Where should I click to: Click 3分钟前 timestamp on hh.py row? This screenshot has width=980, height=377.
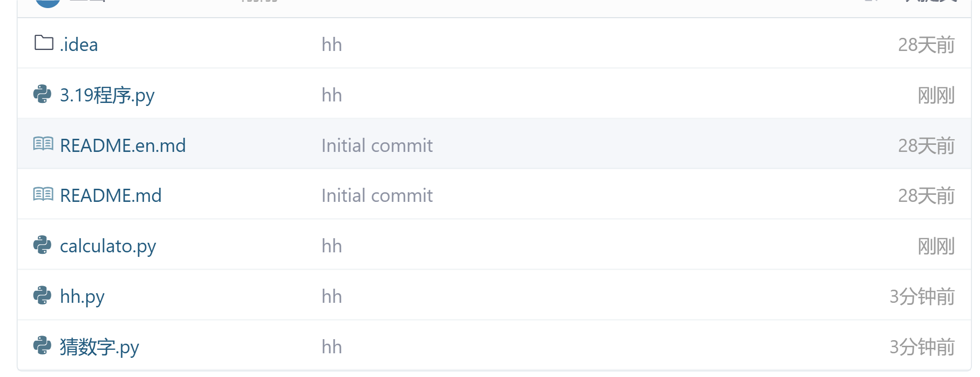tap(922, 297)
